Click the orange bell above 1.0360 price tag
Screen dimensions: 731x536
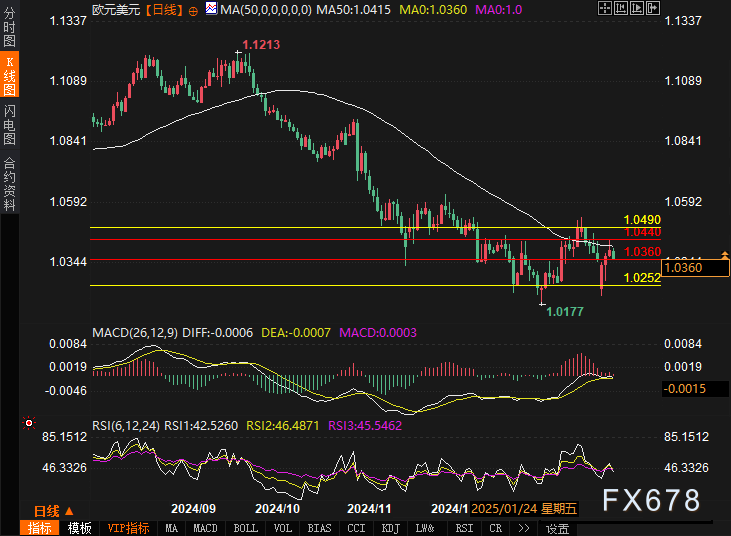(x=724, y=255)
